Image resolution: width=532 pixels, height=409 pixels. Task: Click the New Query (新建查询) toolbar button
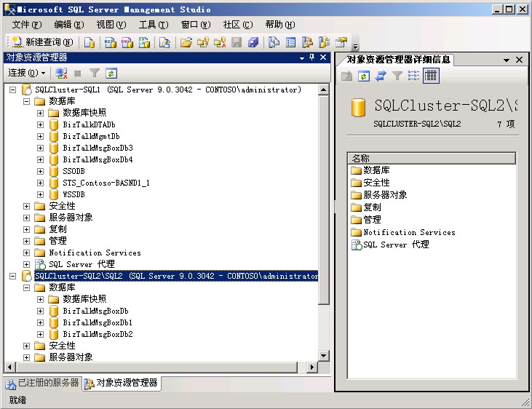click(x=42, y=42)
